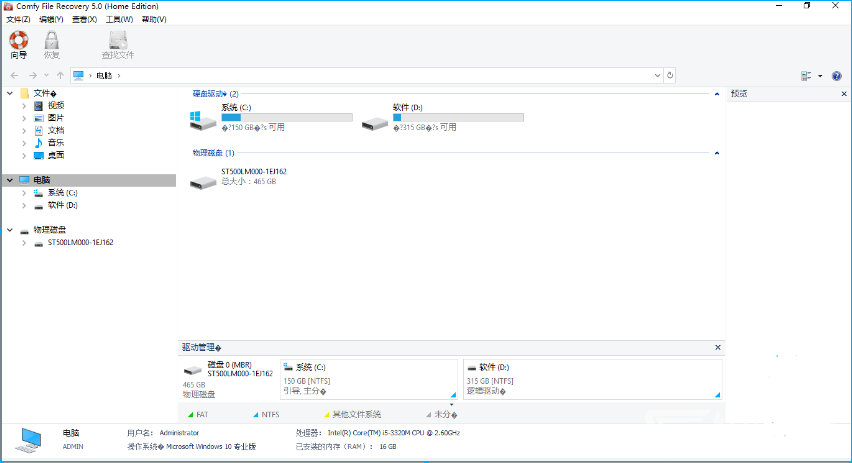Screen dimensions: 852x463
Task: Select Desktop folder in tree
Action: coord(56,155)
